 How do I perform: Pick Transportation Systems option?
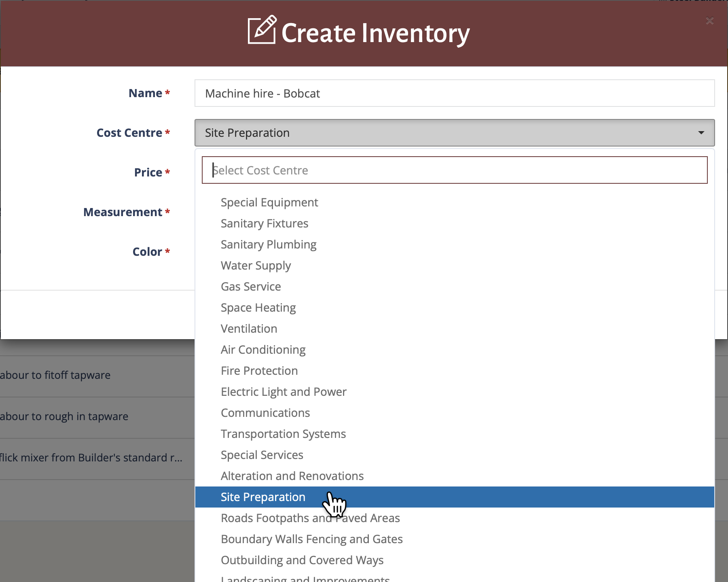(283, 434)
